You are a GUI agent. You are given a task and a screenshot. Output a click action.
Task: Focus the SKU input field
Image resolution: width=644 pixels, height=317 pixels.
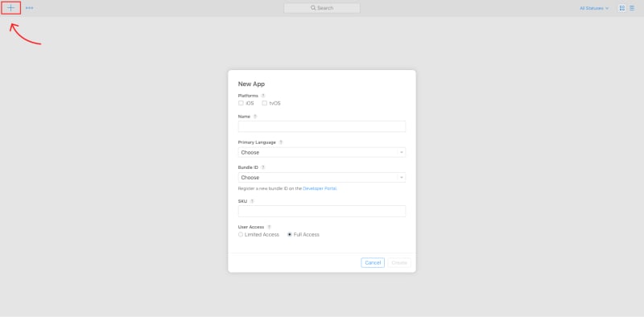[x=321, y=211]
